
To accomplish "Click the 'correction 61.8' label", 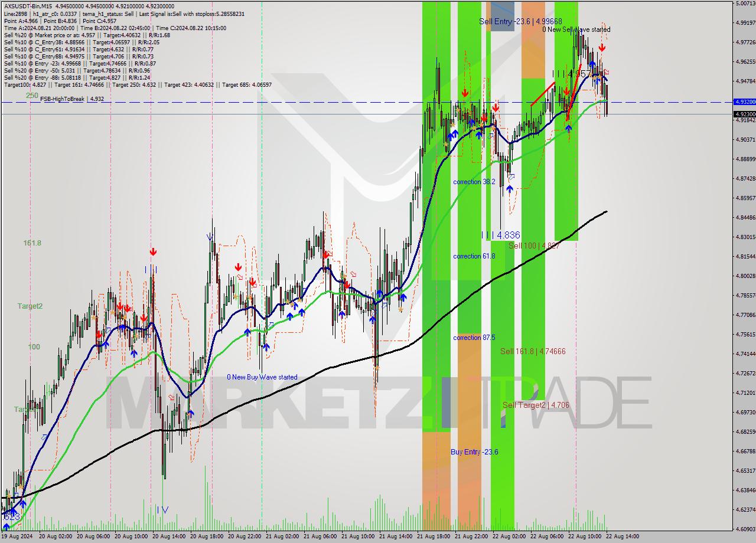I will [474, 256].
